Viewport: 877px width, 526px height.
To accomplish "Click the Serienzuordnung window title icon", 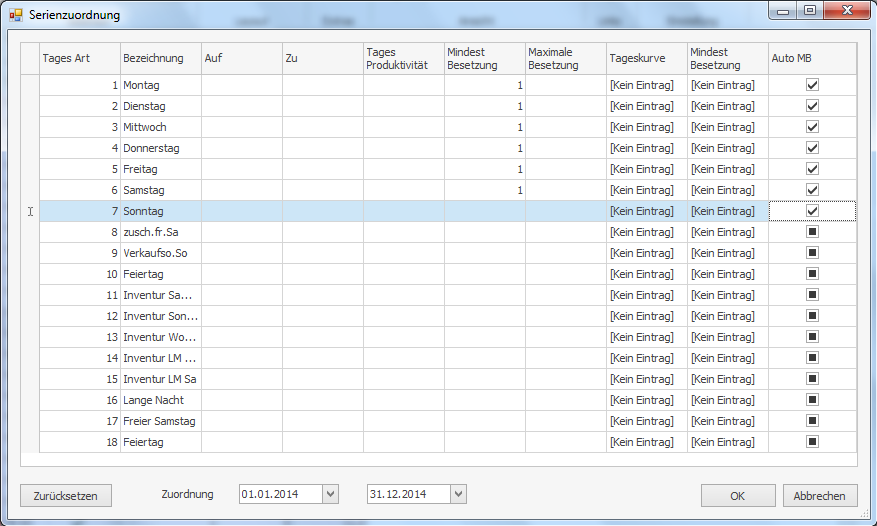I will [15, 15].
